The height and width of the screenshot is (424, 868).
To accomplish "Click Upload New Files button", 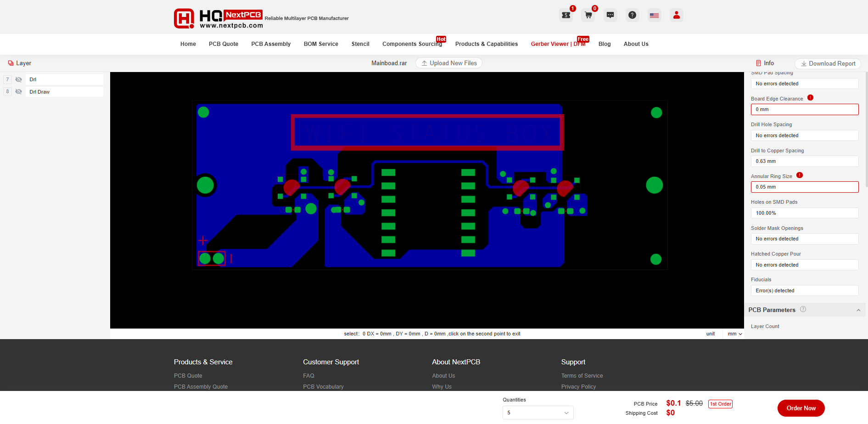I will [449, 63].
